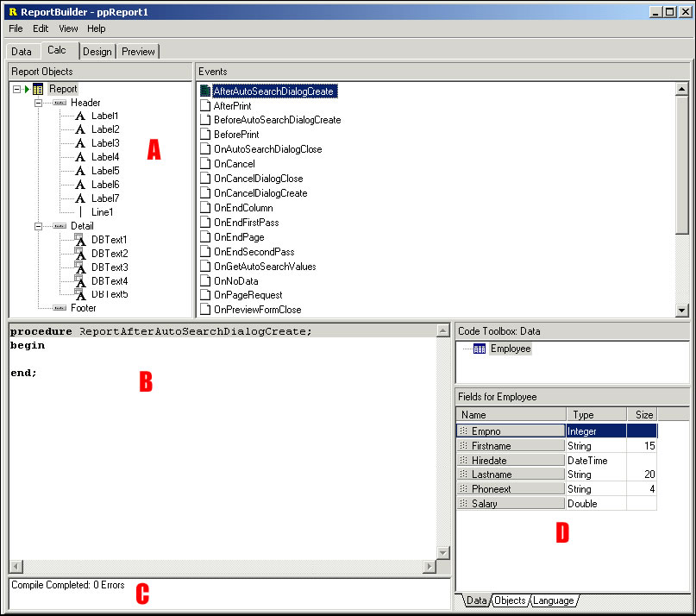This screenshot has width=696, height=616.
Task: Click the Label7 text icon
Action: pos(80,198)
